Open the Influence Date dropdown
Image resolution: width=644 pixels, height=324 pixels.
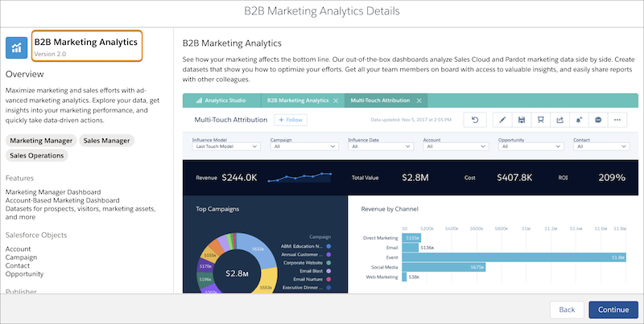(381, 146)
